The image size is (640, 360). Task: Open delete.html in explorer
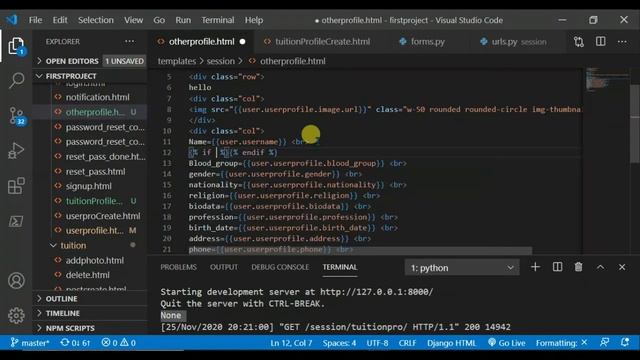point(88,275)
